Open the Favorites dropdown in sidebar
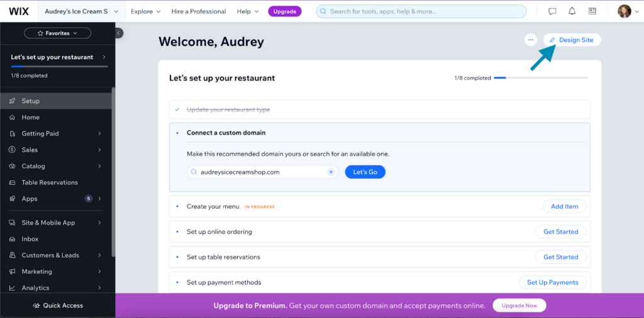This screenshot has height=318, width=644. tap(57, 33)
